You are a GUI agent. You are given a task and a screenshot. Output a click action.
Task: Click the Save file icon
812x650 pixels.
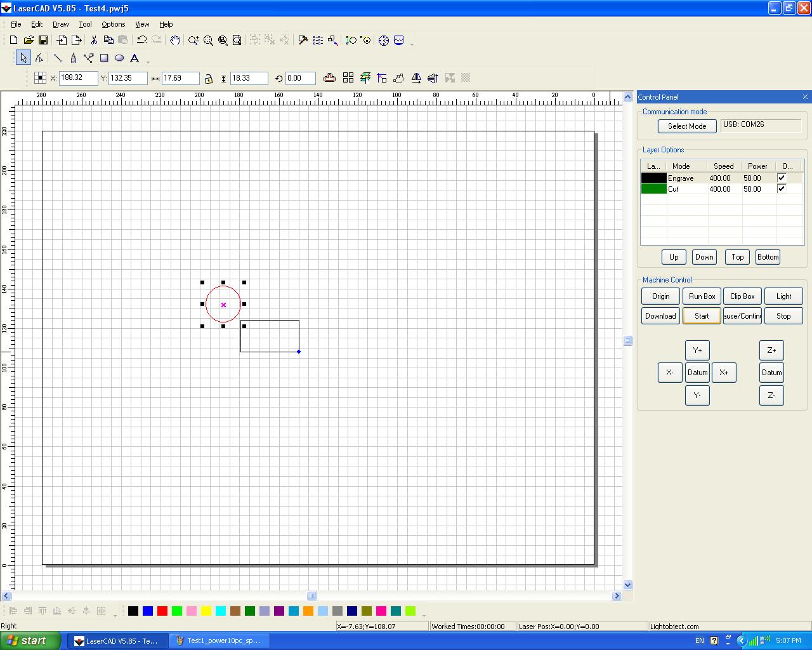pos(43,40)
